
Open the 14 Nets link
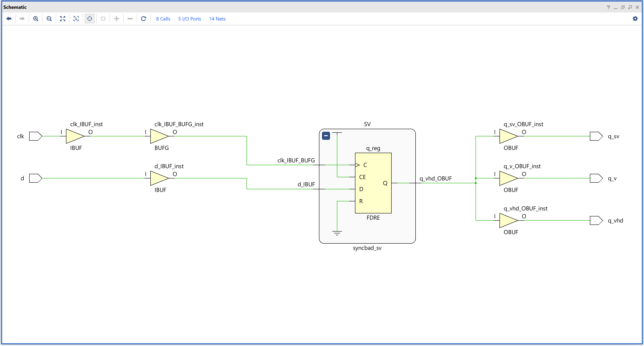(x=217, y=19)
